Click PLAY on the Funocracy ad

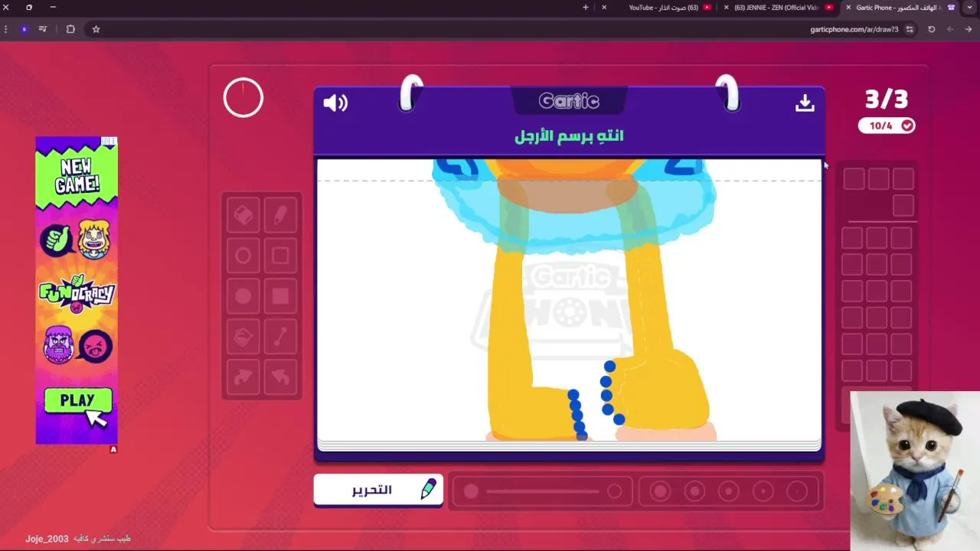pyautogui.click(x=77, y=401)
